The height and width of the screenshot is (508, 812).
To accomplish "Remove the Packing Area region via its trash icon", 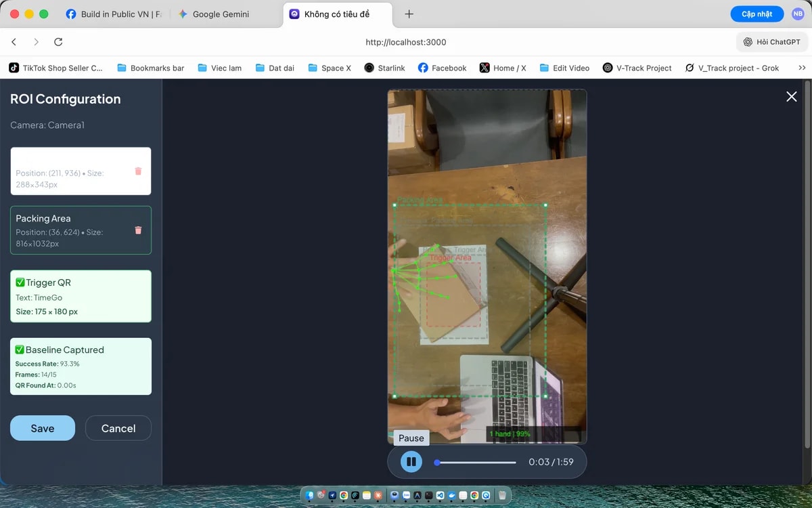I will click(138, 230).
